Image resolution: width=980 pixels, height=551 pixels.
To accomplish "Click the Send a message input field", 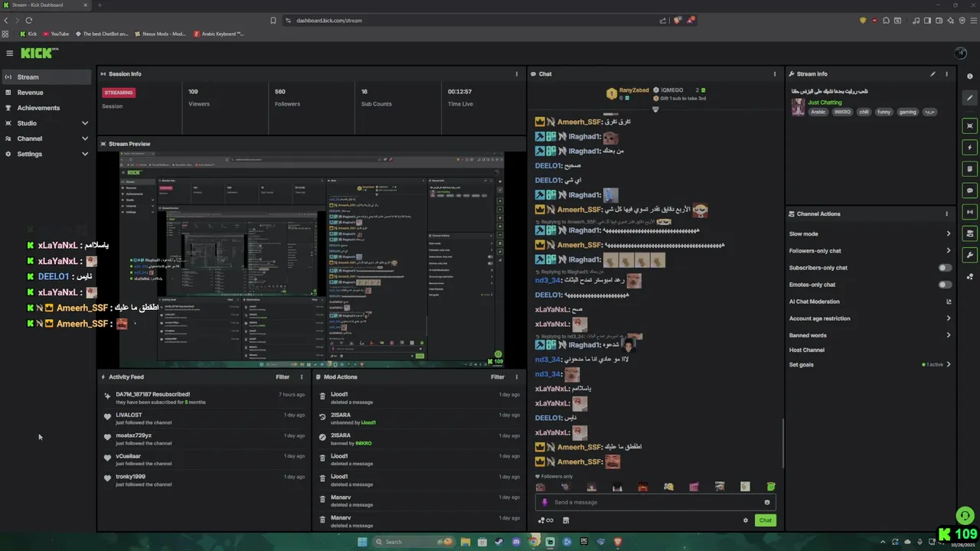I will 655,503.
